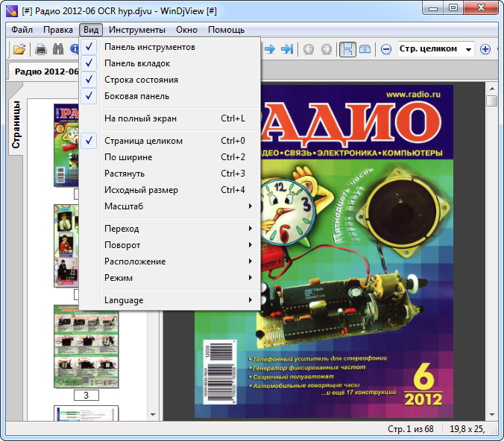504x441 pixels.
Task: Select the second page thumbnail
Action: pos(66,246)
